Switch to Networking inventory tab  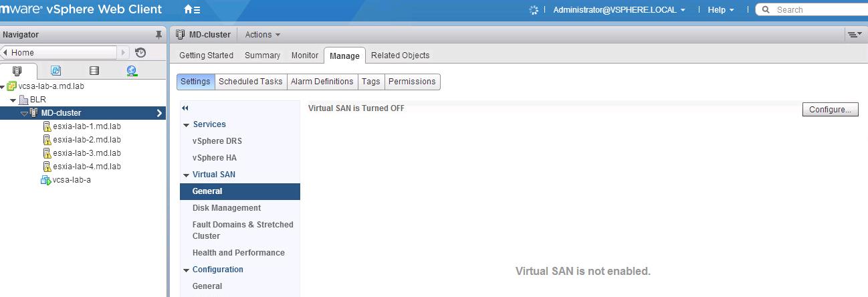132,71
